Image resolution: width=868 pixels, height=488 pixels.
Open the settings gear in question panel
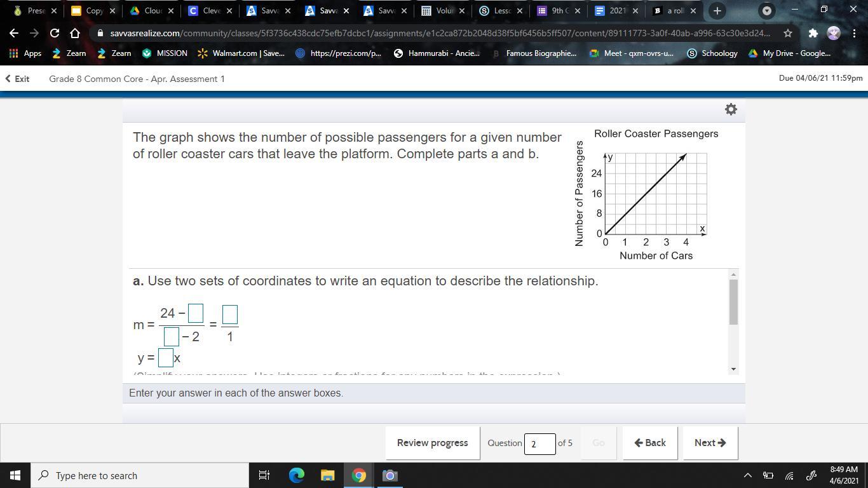point(731,109)
